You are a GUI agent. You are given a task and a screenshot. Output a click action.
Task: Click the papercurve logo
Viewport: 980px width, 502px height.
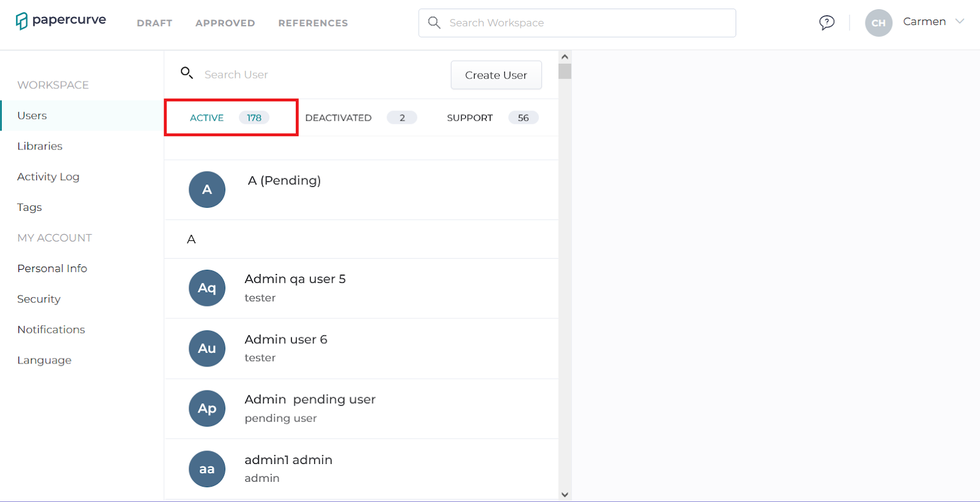[61, 21]
